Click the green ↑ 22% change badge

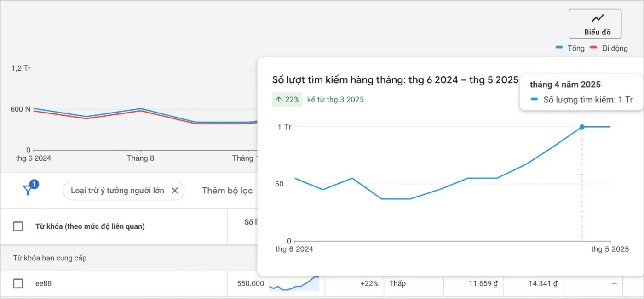click(287, 99)
